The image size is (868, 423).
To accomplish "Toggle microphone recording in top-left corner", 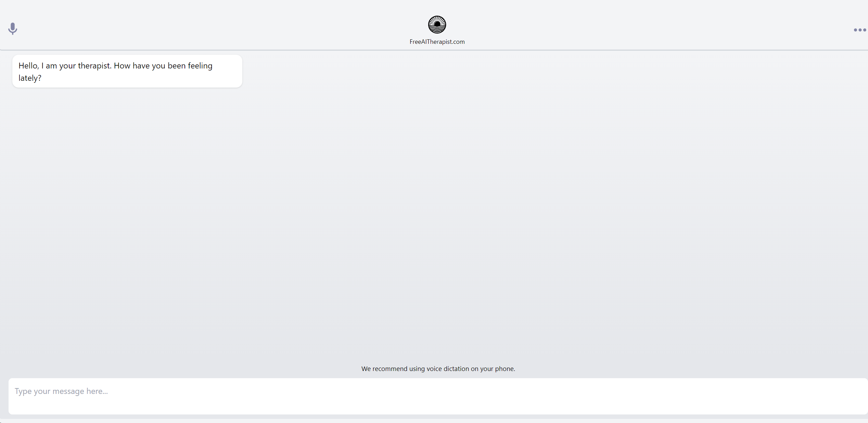I will click(x=13, y=28).
